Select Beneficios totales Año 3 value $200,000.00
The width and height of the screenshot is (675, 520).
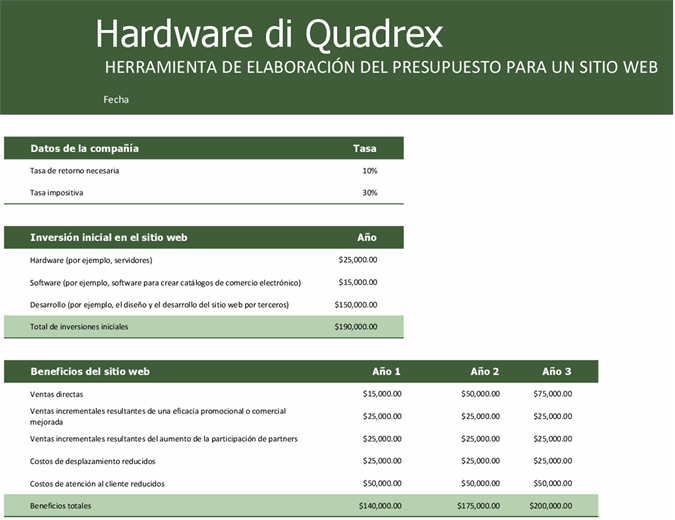tap(551, 506)
